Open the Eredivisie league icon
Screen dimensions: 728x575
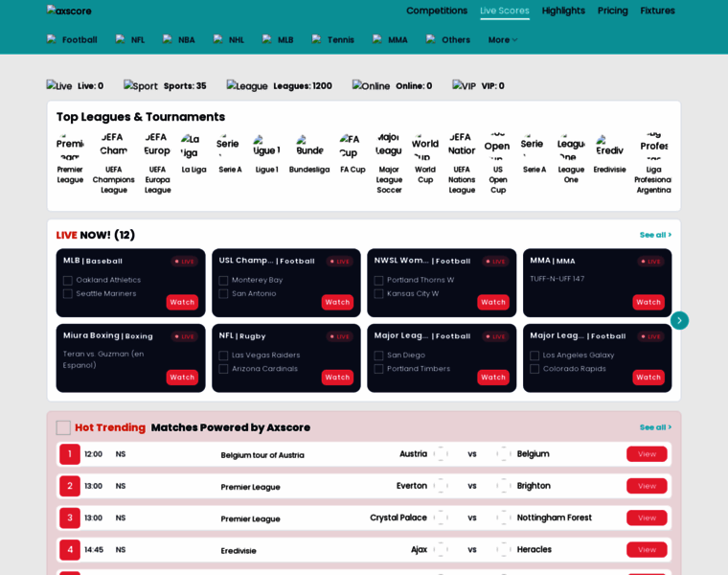609,147
